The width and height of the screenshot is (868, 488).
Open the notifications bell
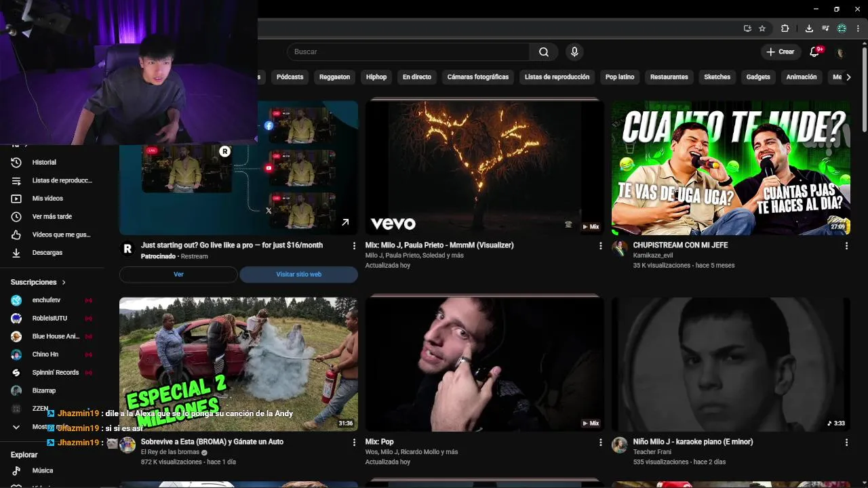[815, 52]
